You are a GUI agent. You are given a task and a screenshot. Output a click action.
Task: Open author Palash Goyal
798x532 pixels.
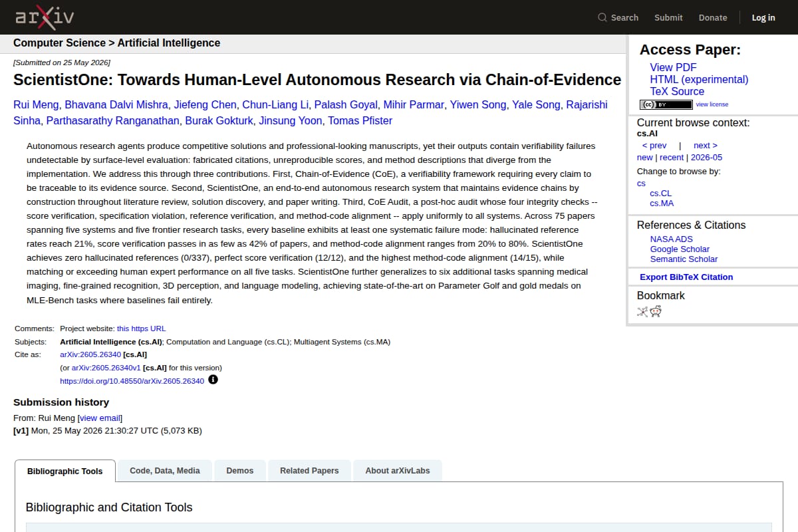pos(346,105)
